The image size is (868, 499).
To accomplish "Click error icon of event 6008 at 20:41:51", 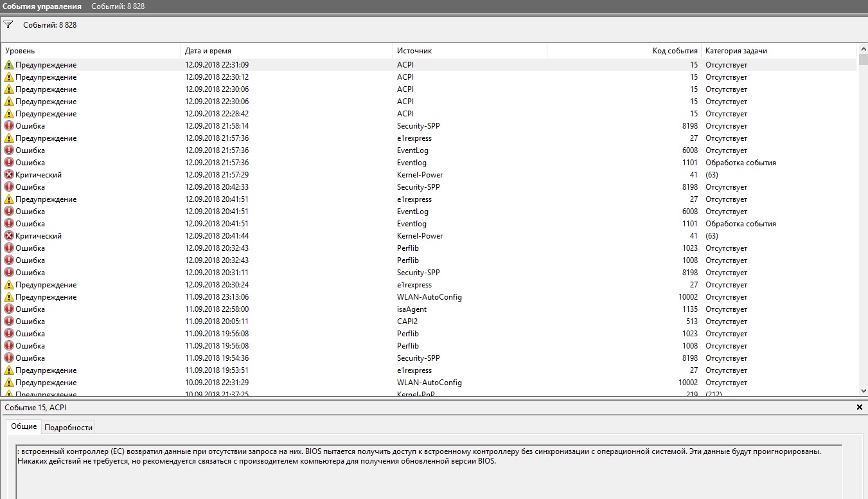I will [9, 212].
